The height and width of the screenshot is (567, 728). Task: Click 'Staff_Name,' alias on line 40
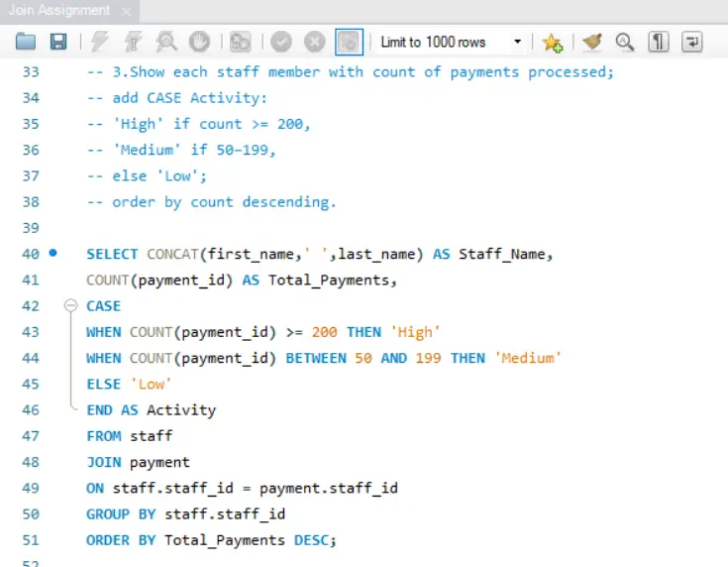tap(505, 254)
